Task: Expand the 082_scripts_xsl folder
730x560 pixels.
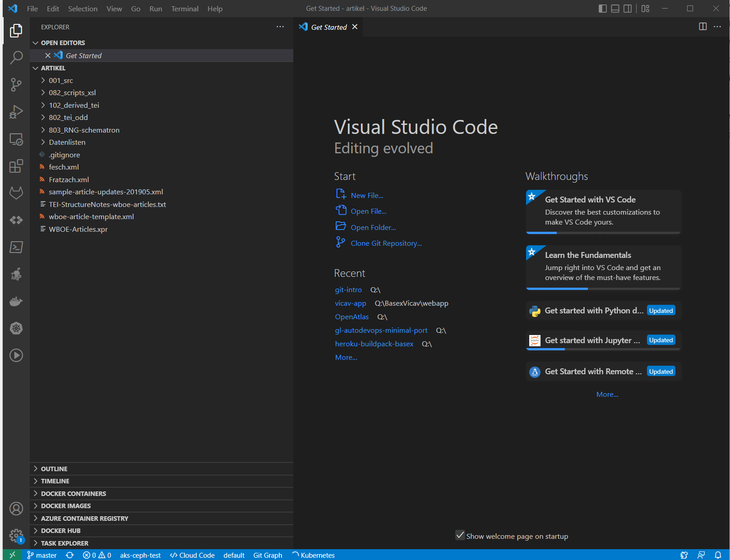Action: (162, 92)
